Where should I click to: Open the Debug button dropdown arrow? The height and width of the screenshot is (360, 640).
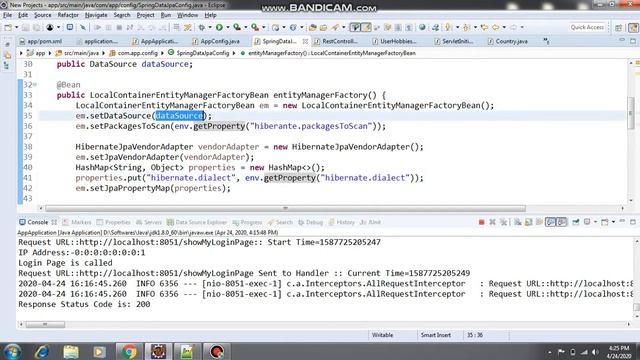(x=210, y=27)
